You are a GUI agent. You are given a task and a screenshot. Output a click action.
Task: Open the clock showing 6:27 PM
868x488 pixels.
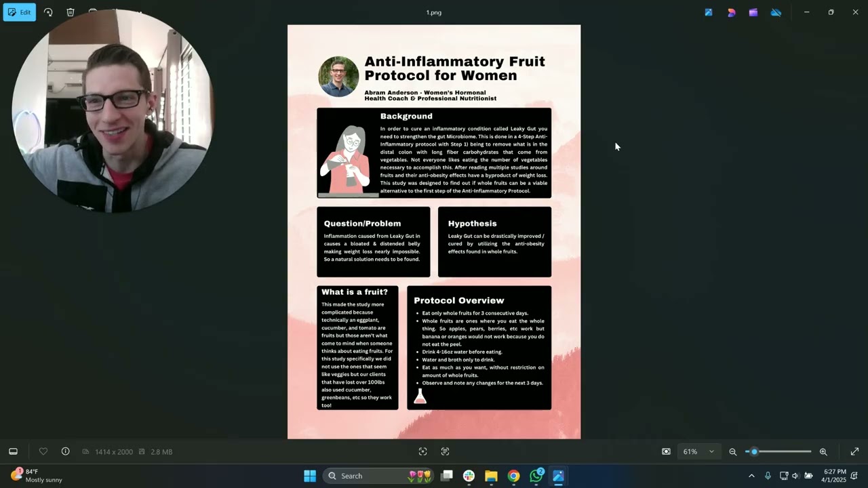pos(835,476)
